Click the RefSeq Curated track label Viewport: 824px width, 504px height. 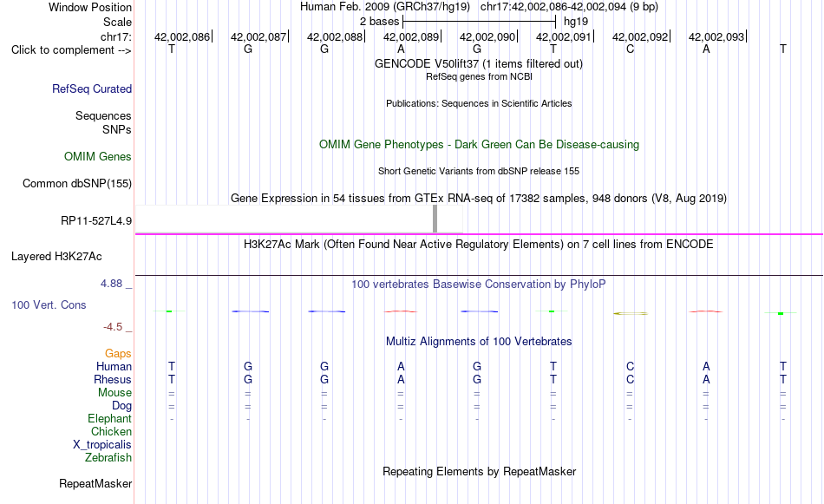[x=91, y=88]
